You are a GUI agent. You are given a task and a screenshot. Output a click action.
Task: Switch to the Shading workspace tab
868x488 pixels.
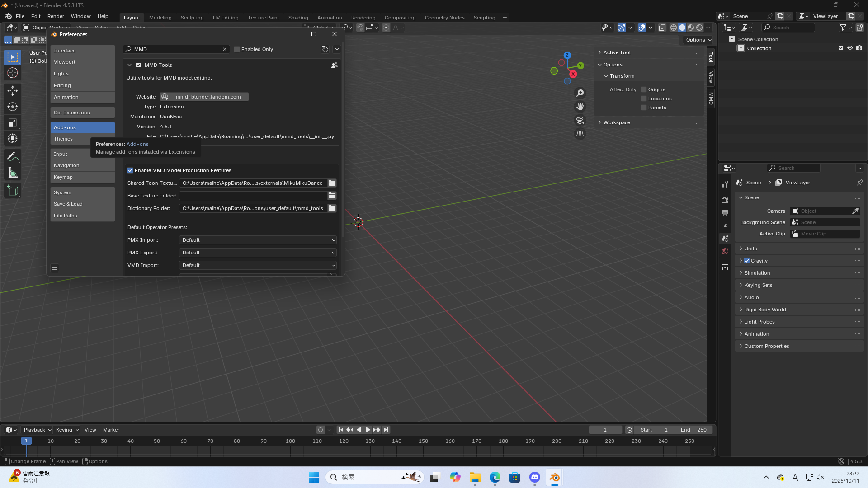click(298, 17)
